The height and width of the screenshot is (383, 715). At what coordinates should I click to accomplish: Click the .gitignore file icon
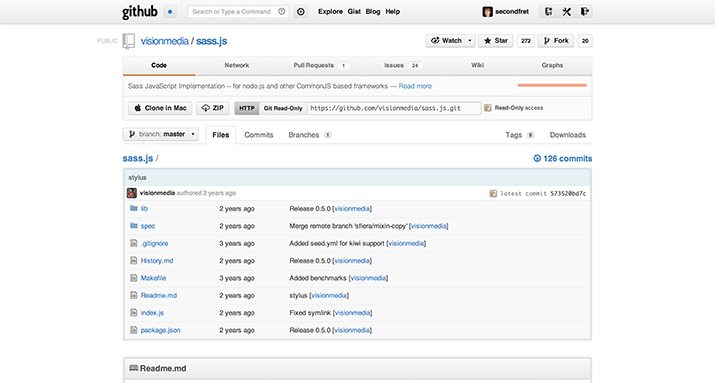pyautogui.click(x=134, y=243)
